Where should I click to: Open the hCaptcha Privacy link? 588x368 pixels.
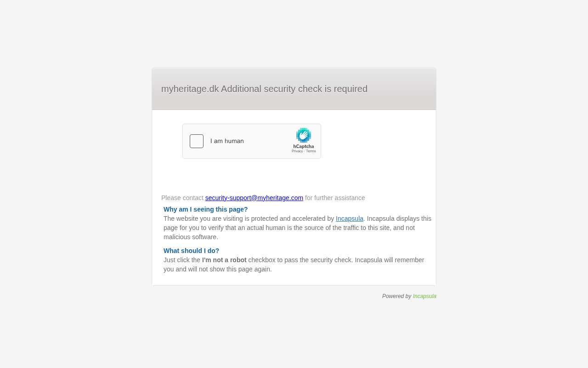pyautogui.click(x=297, y=151)
